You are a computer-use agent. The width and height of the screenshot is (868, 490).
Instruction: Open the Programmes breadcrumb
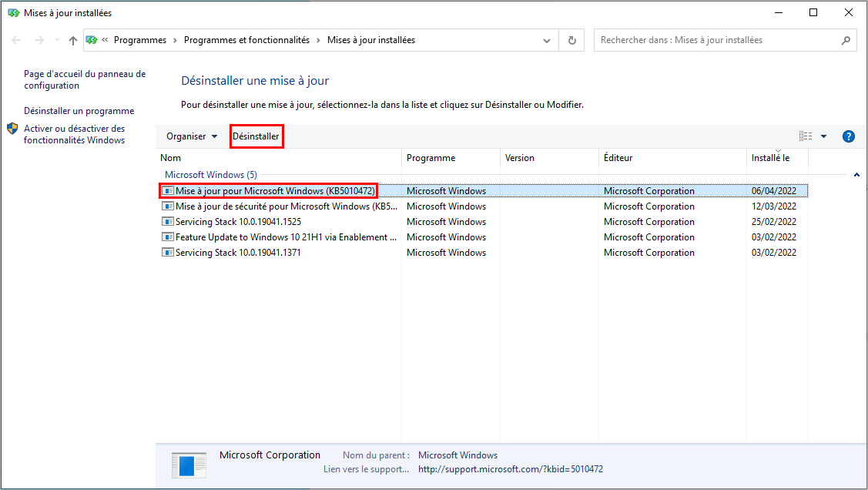(x=140, y=40)
